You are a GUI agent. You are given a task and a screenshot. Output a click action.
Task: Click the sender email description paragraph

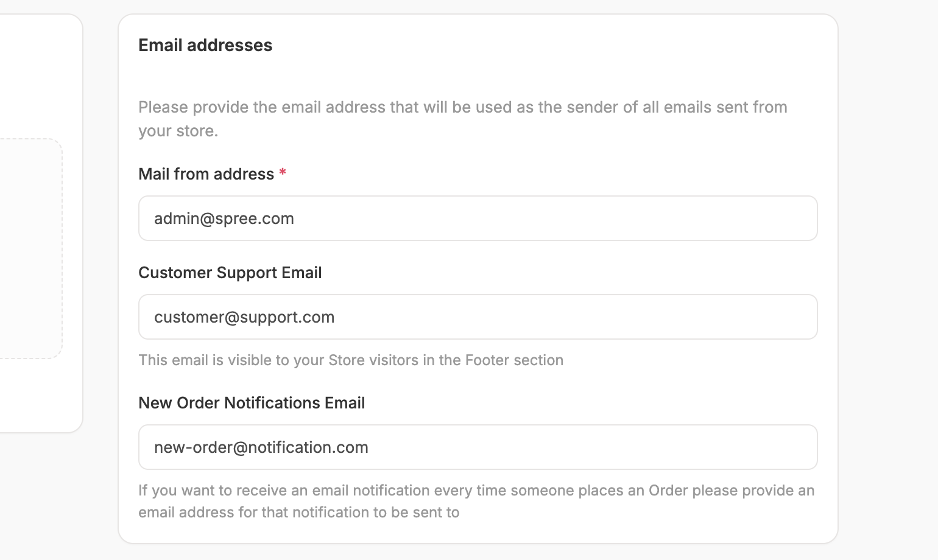coord(463,119)
